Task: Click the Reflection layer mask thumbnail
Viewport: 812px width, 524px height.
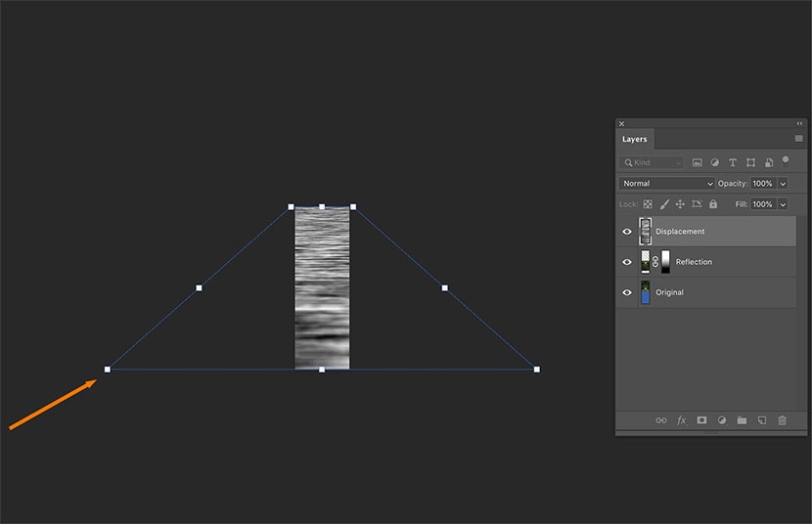Action: [665, 262]
